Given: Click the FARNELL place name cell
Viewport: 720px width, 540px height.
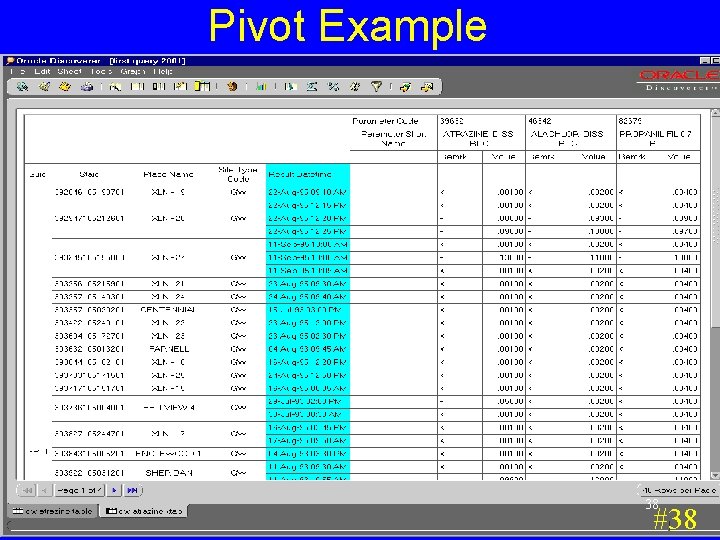Looking at the screenshot, I should coord(169,349).
